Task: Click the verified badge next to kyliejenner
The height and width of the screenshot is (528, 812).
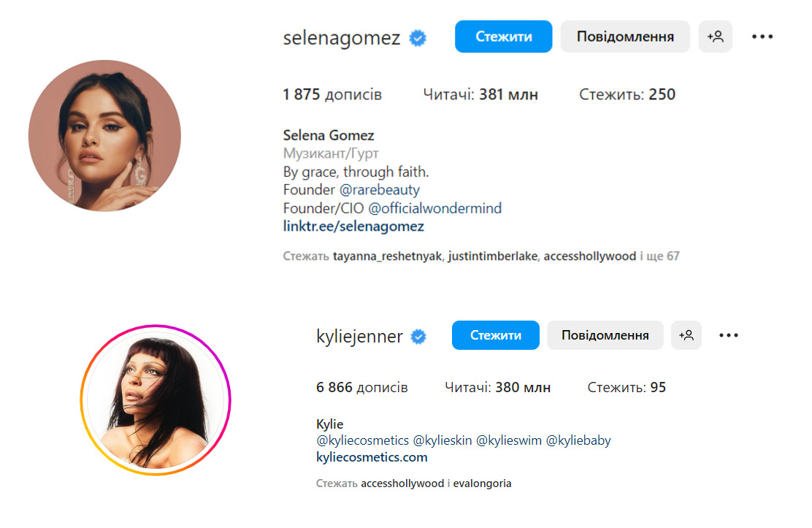Action: click(x=418, y=337)
